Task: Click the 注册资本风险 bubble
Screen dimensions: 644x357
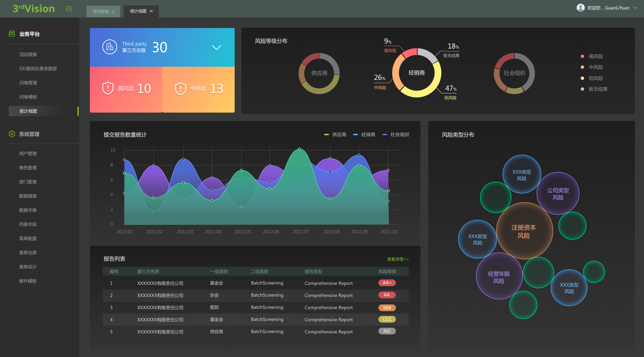Action: click(x=524, y=231)
